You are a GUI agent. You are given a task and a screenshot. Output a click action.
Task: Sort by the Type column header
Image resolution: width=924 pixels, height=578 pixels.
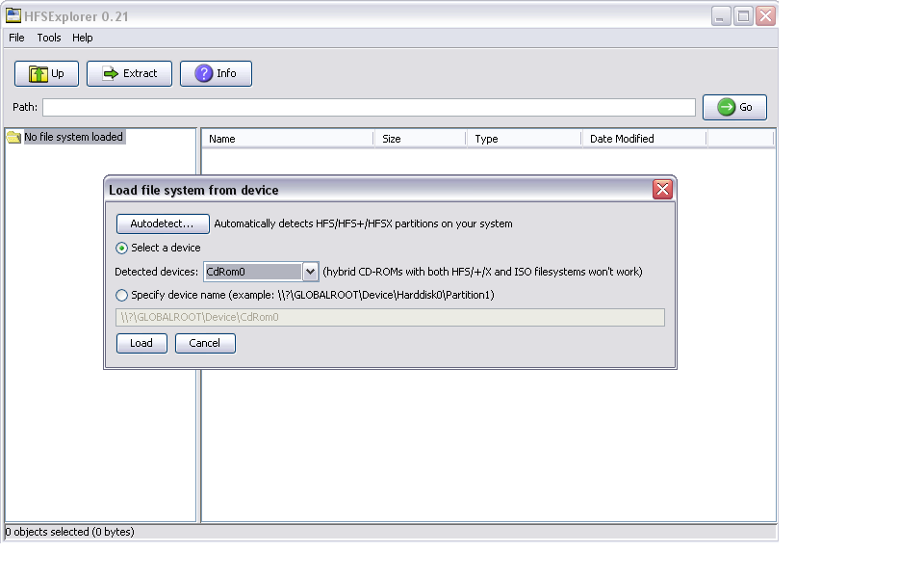[525, 139]
